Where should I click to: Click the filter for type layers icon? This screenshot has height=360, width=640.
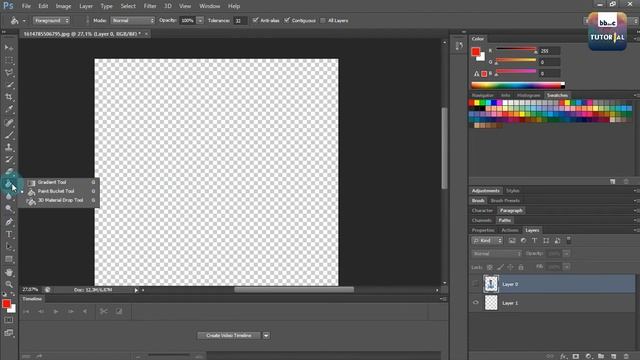(x=535, y=241)
